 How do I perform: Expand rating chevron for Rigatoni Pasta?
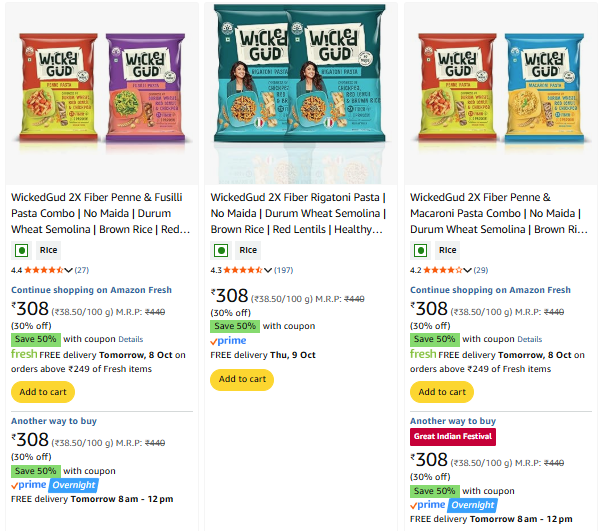(x=268, y=270)
